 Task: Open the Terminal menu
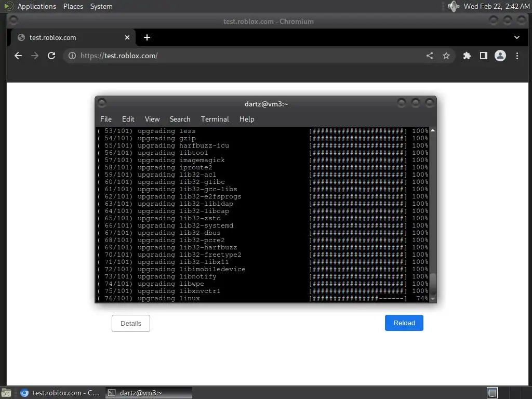click(x=215, y=119)
